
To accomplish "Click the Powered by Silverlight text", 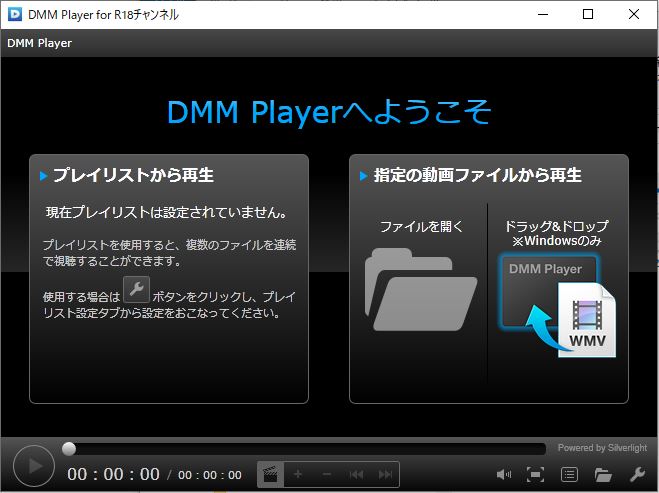I will tap(602, 448).
